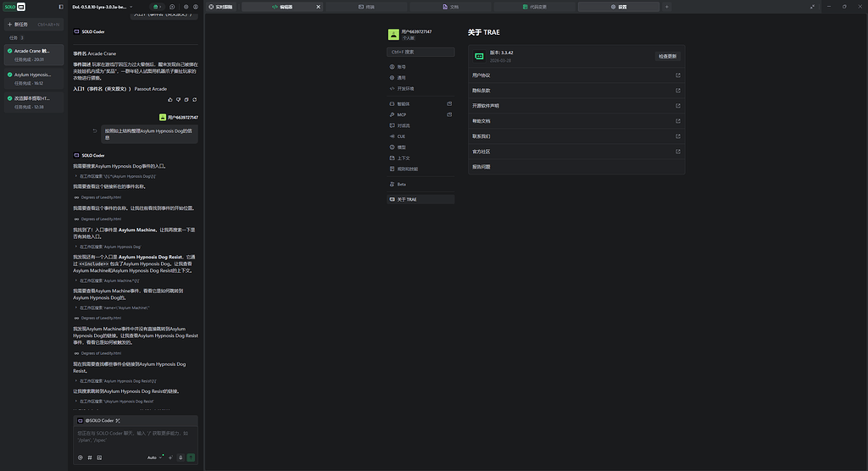
Task: Dislike the response with thumbs down
Action: 178,100
